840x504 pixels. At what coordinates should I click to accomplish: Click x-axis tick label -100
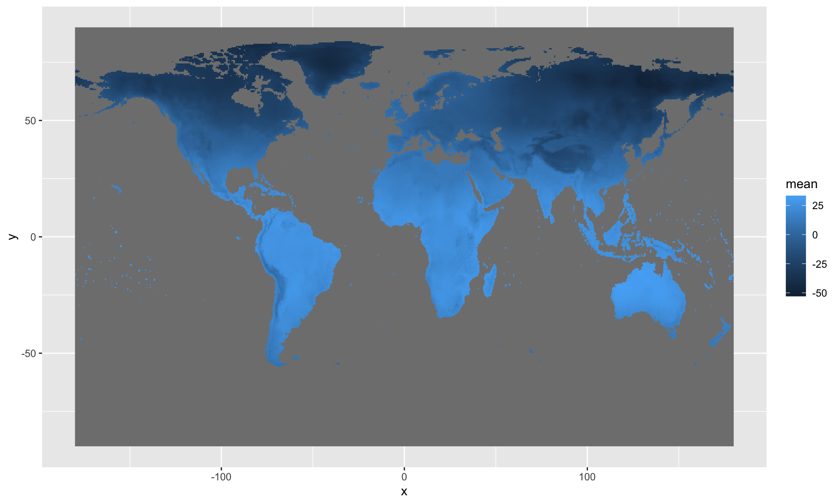(221, 477)
